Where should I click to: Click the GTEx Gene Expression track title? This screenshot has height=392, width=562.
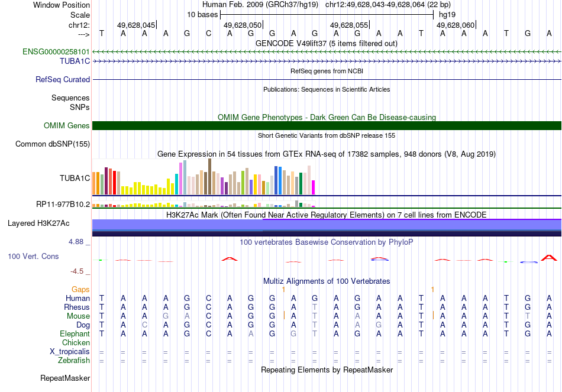[327, 154]
